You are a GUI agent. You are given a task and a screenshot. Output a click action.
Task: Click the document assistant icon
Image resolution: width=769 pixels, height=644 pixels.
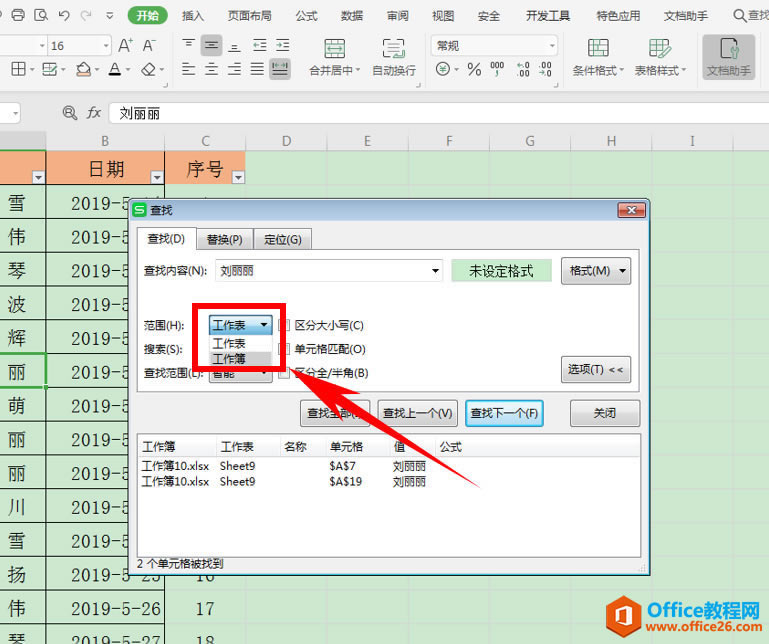[x=729, y=57]
